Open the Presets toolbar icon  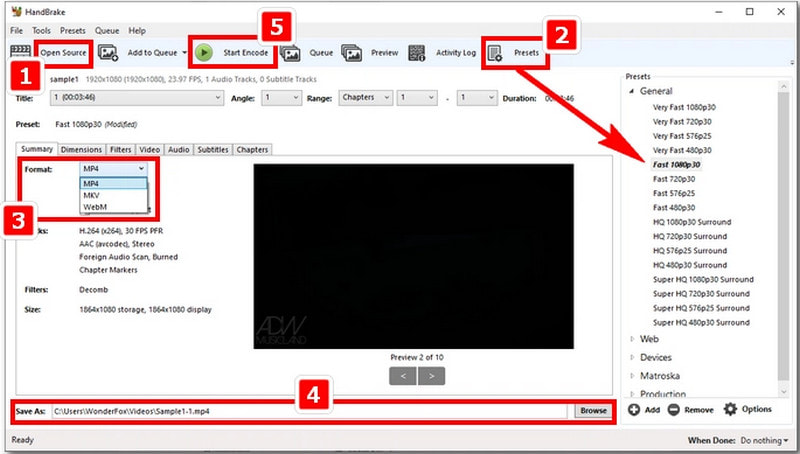tap(496, 52)
